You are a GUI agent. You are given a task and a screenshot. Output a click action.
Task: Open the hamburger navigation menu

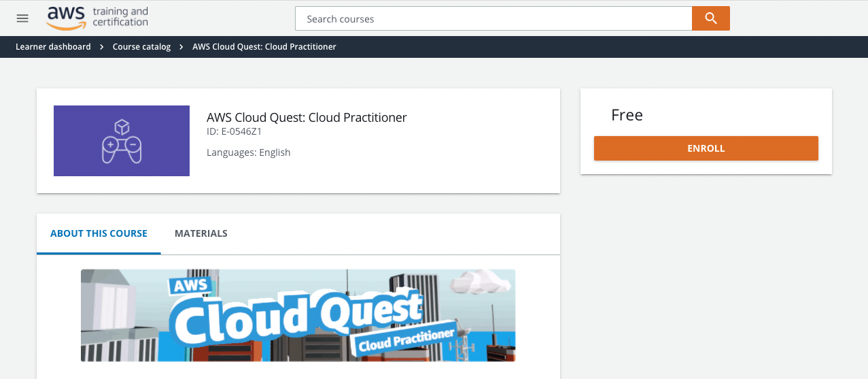(x=22, y=18)
